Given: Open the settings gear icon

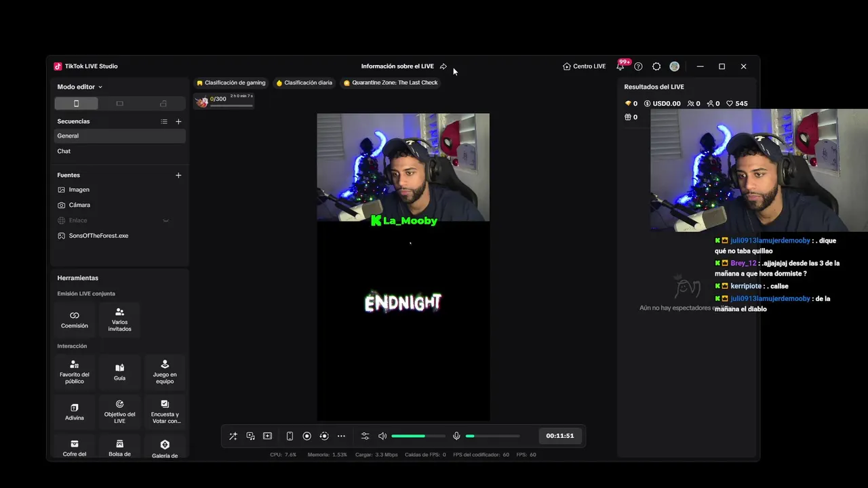Looking at the screenshot, I should [656, 66].
